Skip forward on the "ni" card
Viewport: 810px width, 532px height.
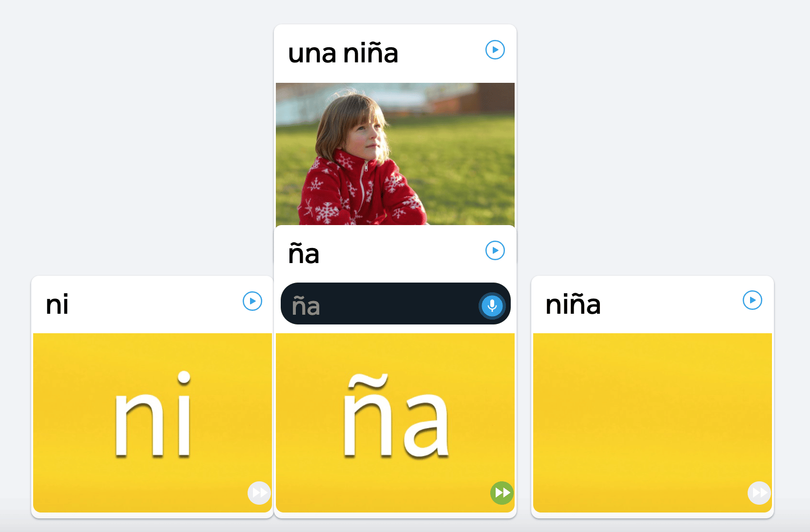pos(259,493)
